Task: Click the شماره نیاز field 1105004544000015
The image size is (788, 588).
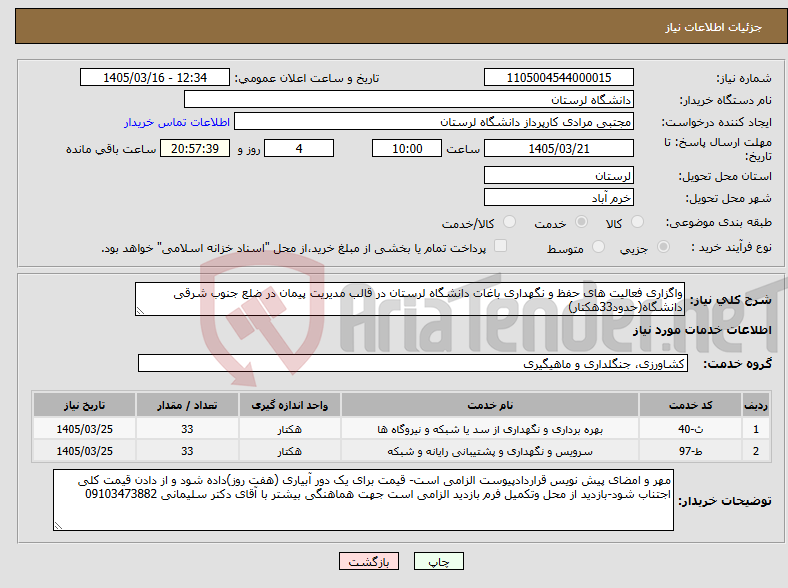Action: tap(559, 77)
